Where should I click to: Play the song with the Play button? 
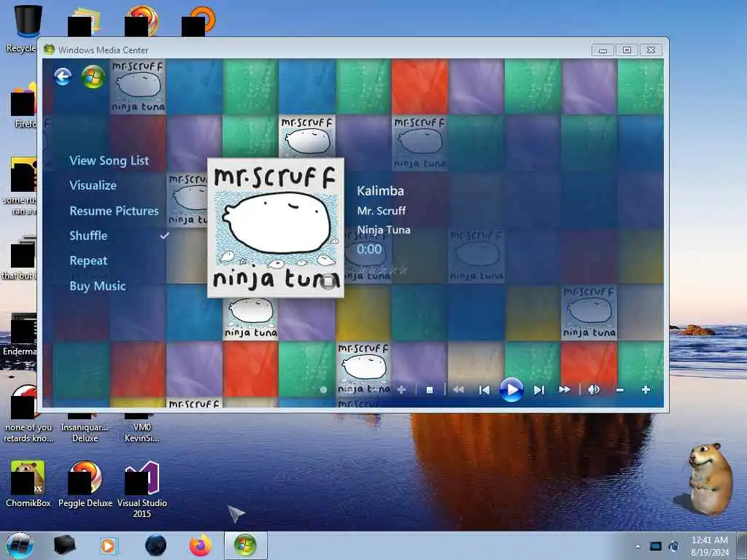pos(511,390)
